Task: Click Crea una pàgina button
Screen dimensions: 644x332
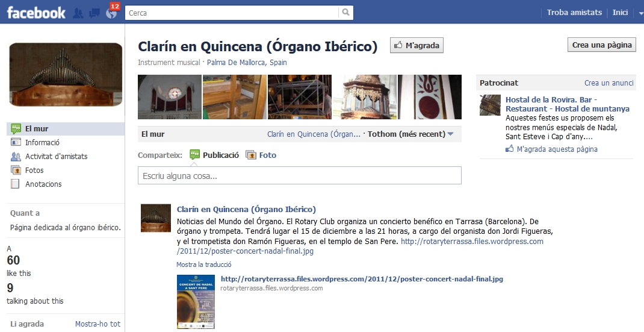Action: click(x=601, y=45)
